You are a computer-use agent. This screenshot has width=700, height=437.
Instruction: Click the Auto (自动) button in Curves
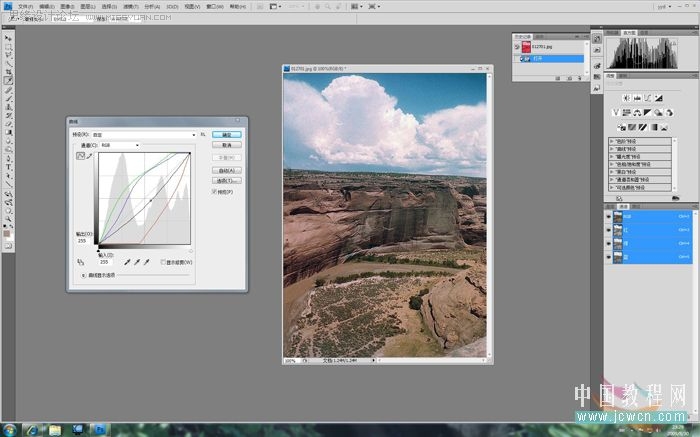[x=227, y=171]
